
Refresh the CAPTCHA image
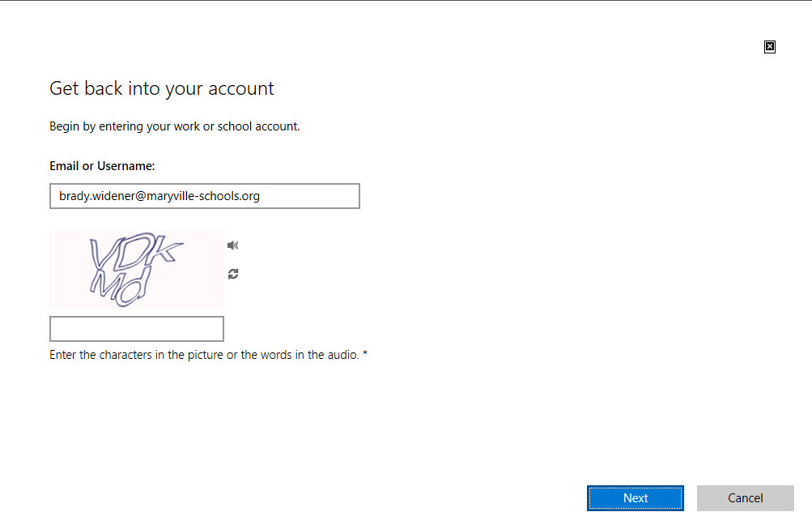[233, 274]
